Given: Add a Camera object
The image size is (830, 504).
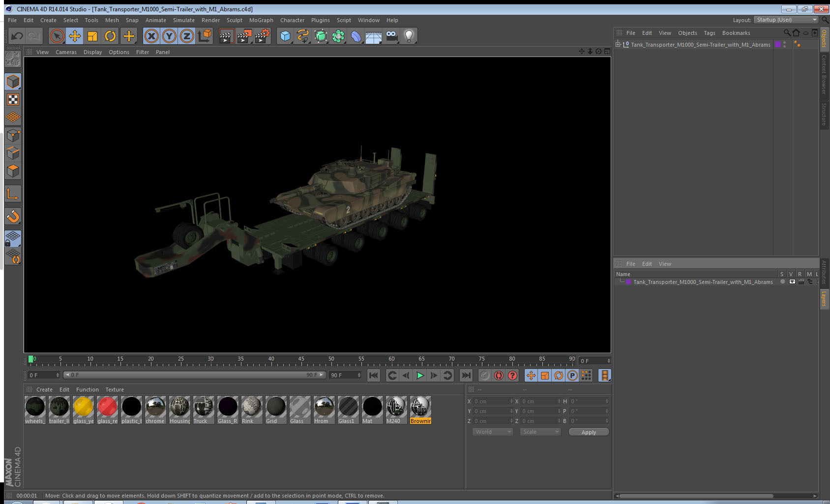Looking at the screenshot, I should click(391, 36).
